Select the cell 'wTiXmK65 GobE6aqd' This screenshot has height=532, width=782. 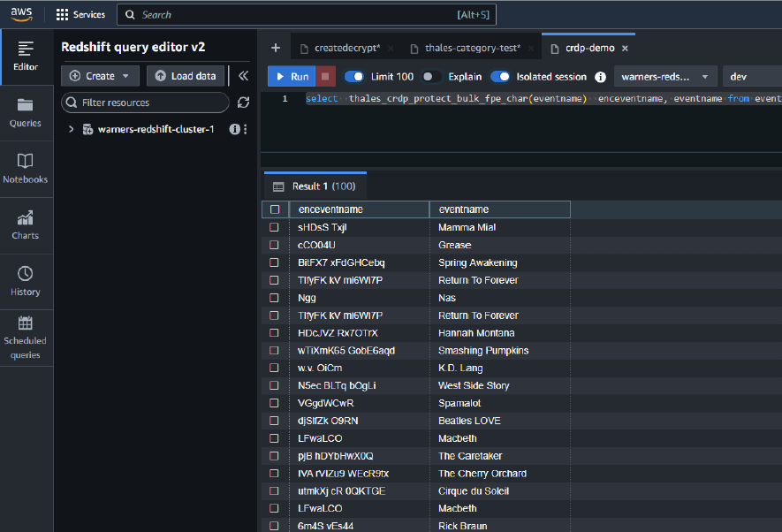tap(359, 351)
